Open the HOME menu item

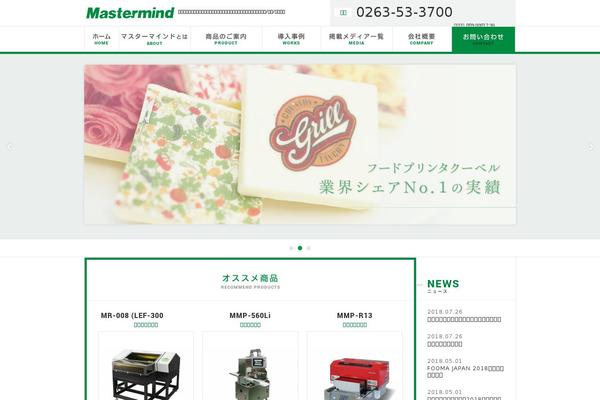coord(101,39)
